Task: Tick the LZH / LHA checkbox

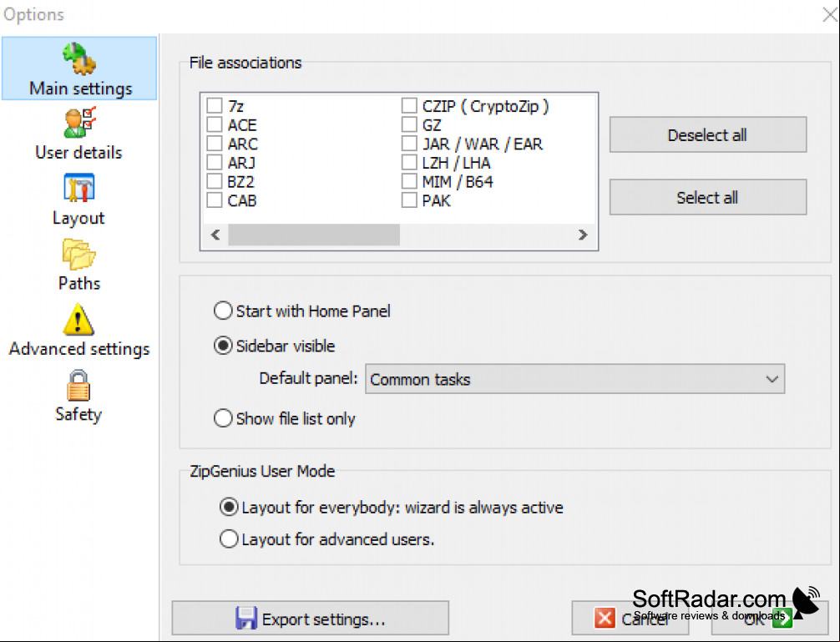Action: click(409, 162)
